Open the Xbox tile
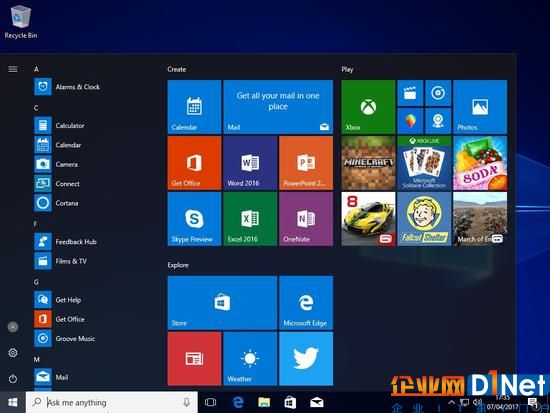The width and height of the screenshot is (550, 413). [x=368, y=107]
